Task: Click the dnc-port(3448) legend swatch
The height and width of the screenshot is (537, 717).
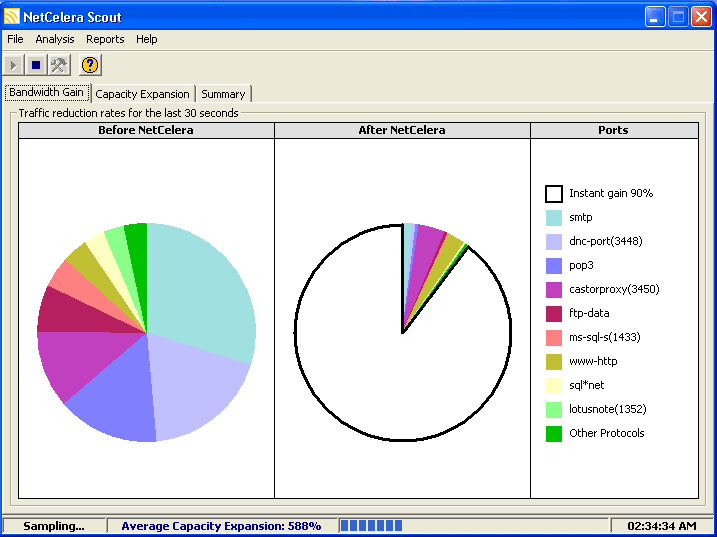Action: point(554,242)
